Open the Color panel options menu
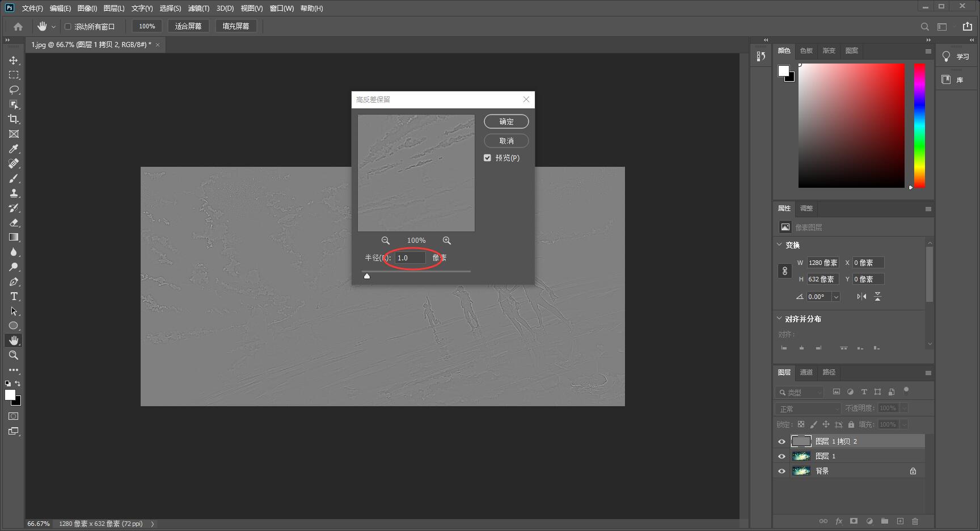This screenshot has height=531, width=980. (928, 51)
